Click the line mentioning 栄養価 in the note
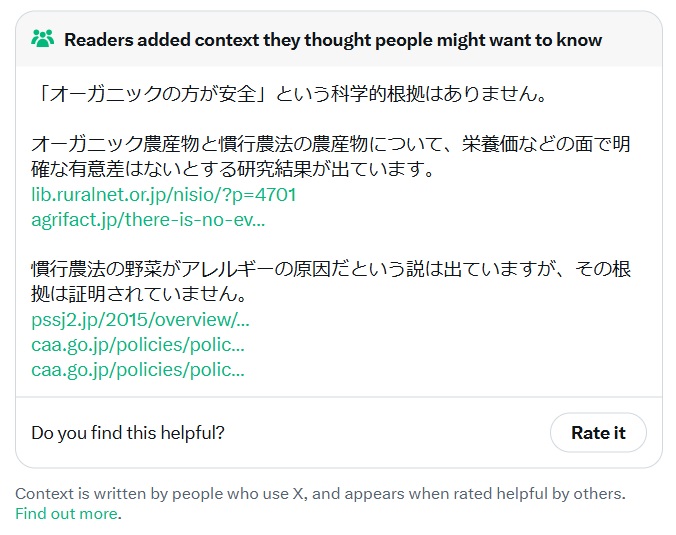 click(331, 144)
